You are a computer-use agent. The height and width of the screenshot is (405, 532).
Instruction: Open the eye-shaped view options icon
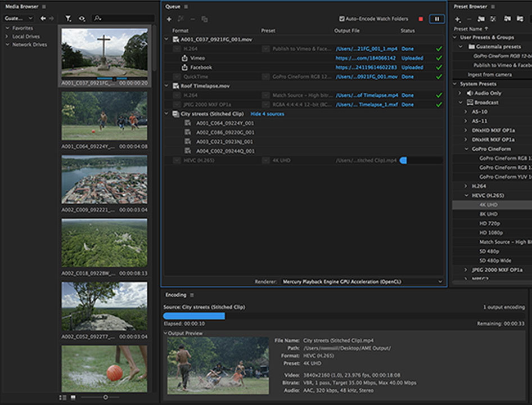point(82,19)
